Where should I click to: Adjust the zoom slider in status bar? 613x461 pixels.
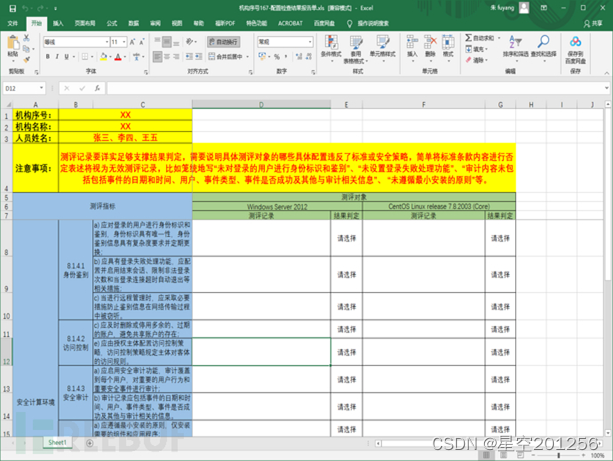(x=559, y=455)
